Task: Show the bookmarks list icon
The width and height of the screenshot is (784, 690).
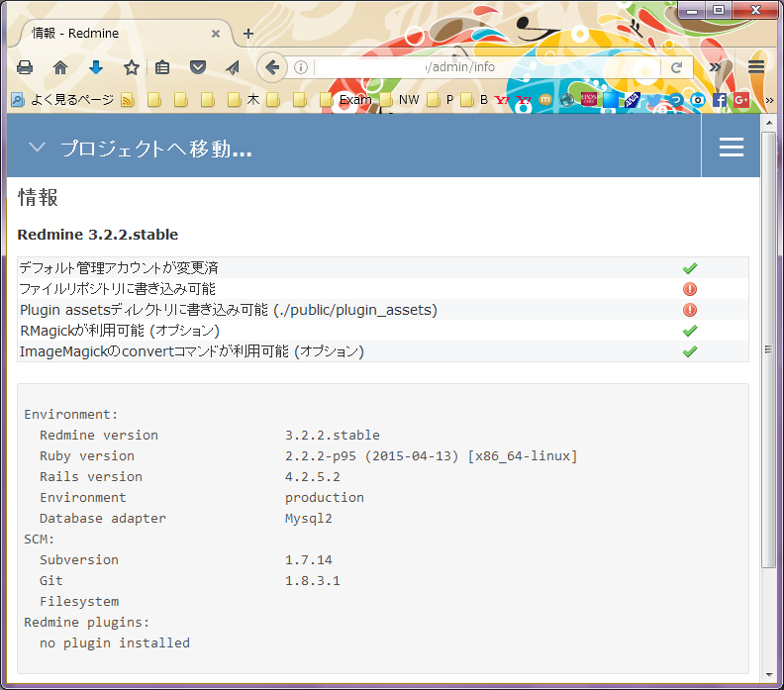Action: point(162,67)
